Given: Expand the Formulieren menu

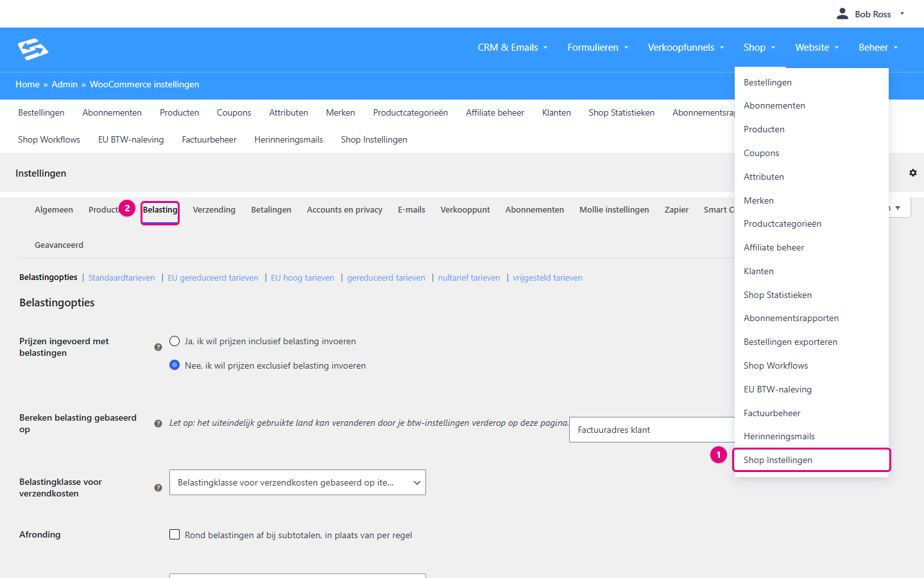Looking at the screenshot, I should 598,48.
